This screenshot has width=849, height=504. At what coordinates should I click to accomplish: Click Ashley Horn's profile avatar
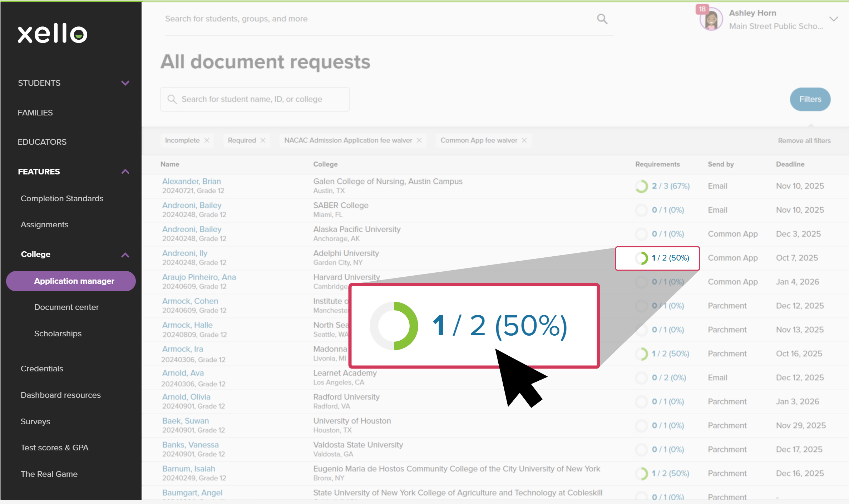(711, 20)
